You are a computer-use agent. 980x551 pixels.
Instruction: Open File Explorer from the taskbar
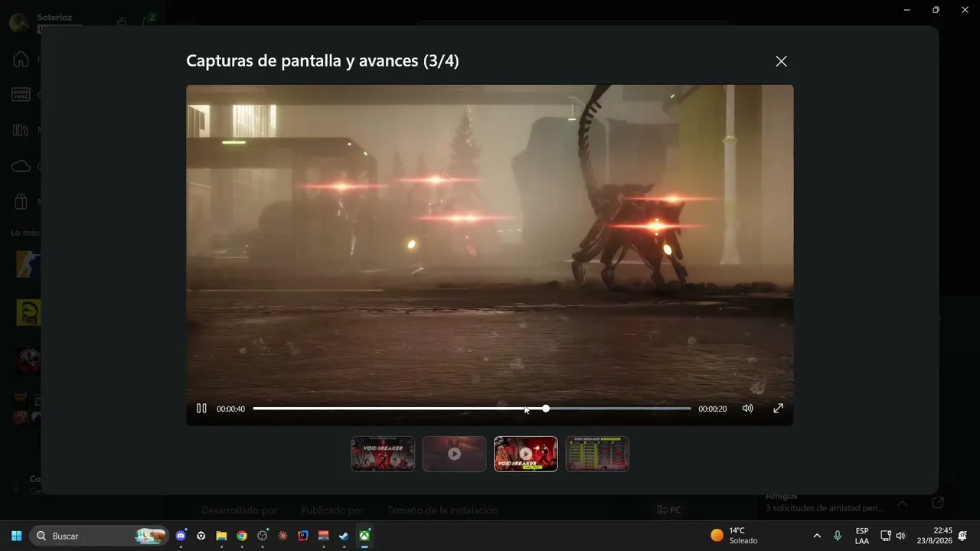(221, 536)
